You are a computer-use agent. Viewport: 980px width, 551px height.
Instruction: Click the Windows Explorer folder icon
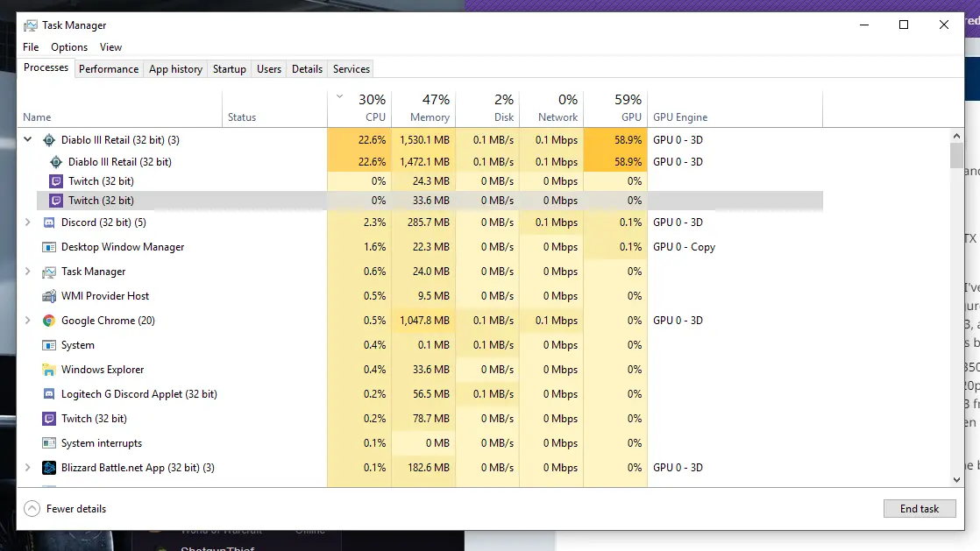pos(49,370)
